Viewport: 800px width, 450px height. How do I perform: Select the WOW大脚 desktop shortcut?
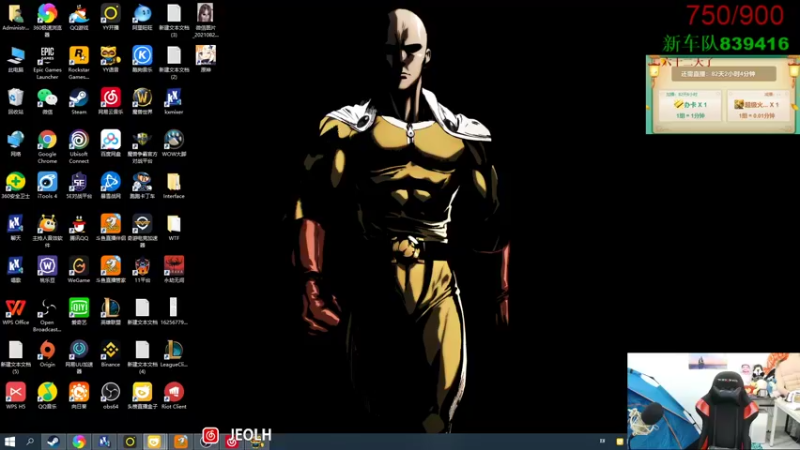tap(173, 143)
